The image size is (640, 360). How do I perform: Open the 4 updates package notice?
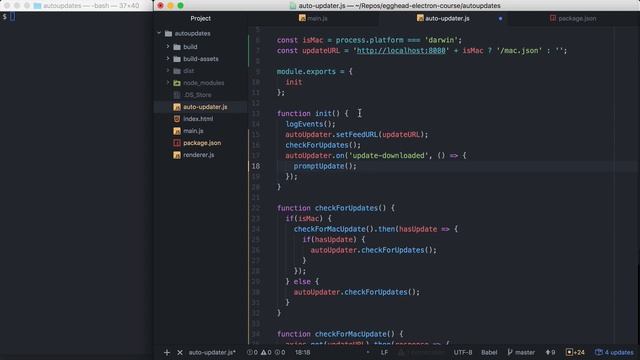point(614,352)
